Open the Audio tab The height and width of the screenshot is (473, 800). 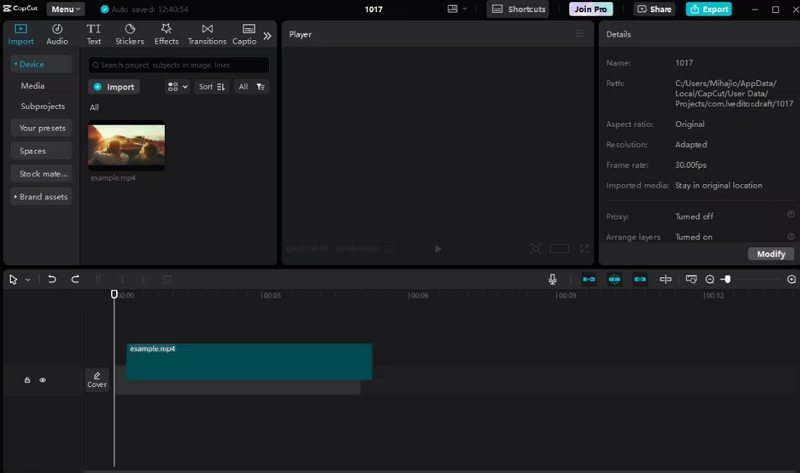click(57, 35)
